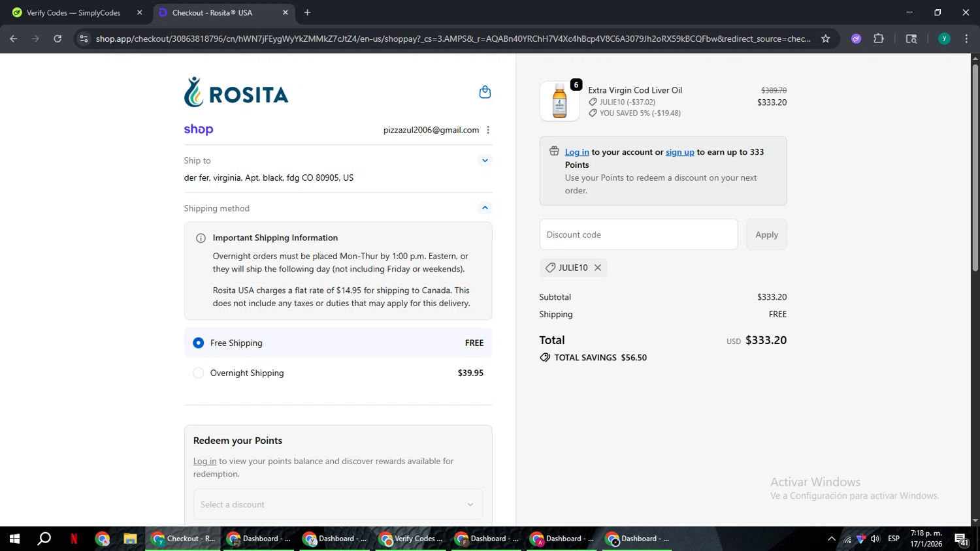This screenshot has height=551, width=980.
Task: Open a new browser tab
Action: [x=307, y=12]
